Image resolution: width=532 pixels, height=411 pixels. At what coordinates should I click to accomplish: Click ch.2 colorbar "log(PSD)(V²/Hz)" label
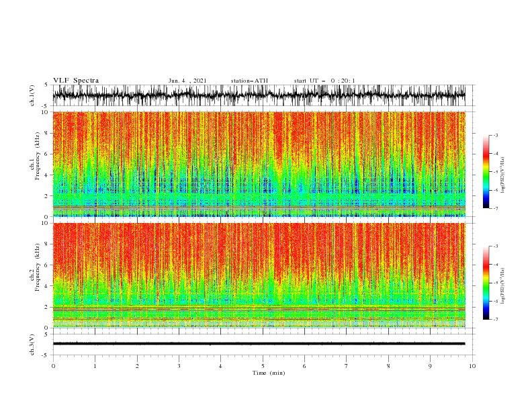pos(503,286)
